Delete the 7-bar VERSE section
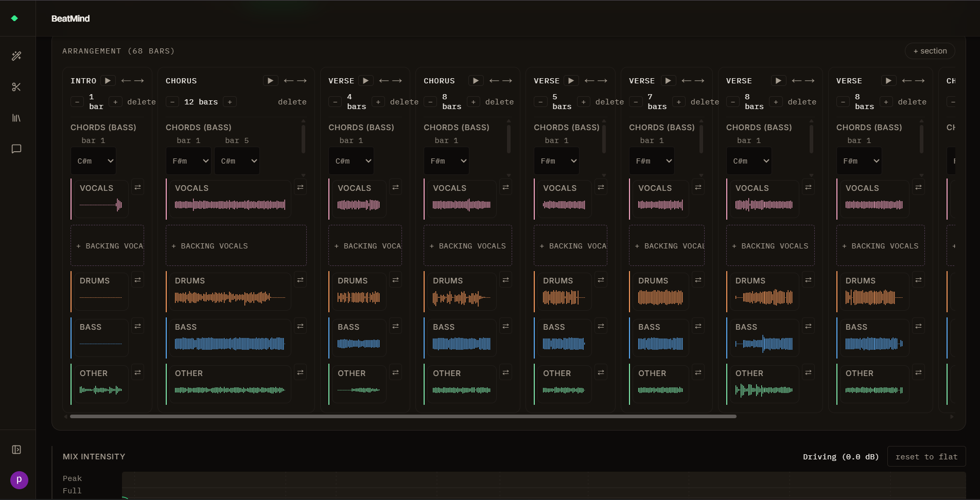980x500 pixels. pos(705,102)
